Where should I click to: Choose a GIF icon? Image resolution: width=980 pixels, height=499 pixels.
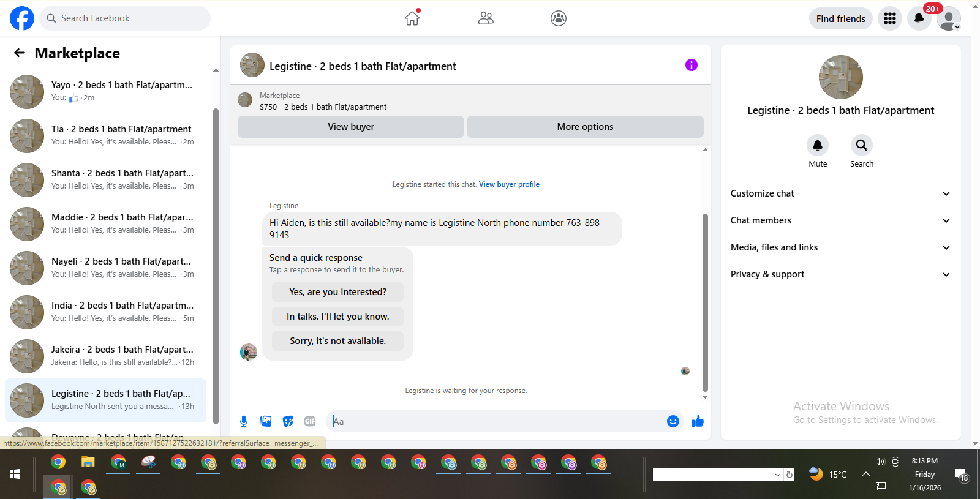pyautogui.click(x=310, y=421)
